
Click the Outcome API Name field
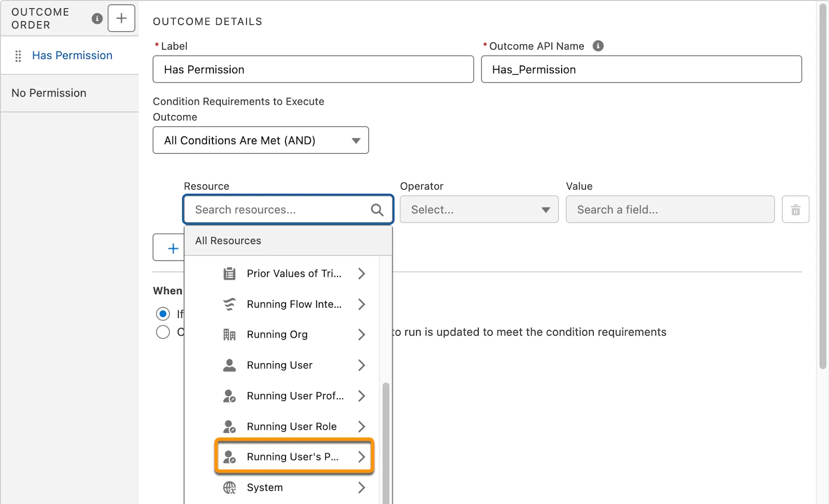(x=641, y=69)
